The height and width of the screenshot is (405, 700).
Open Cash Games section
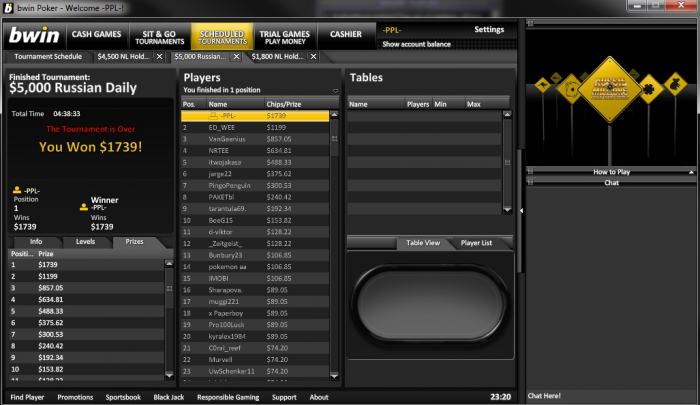point(96,34)
